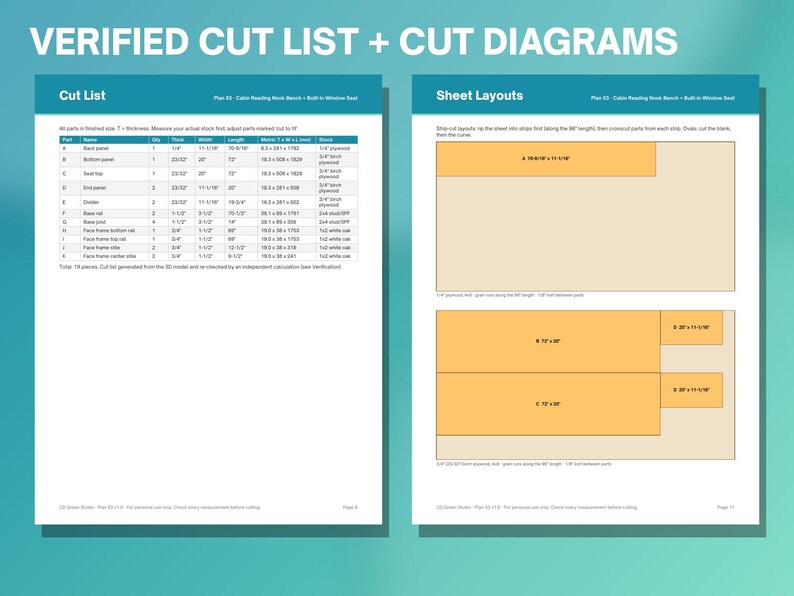Click the "Total: 19 pieces" summary line
The width and height of the screenshot is (794, 596).
(201, 267)
